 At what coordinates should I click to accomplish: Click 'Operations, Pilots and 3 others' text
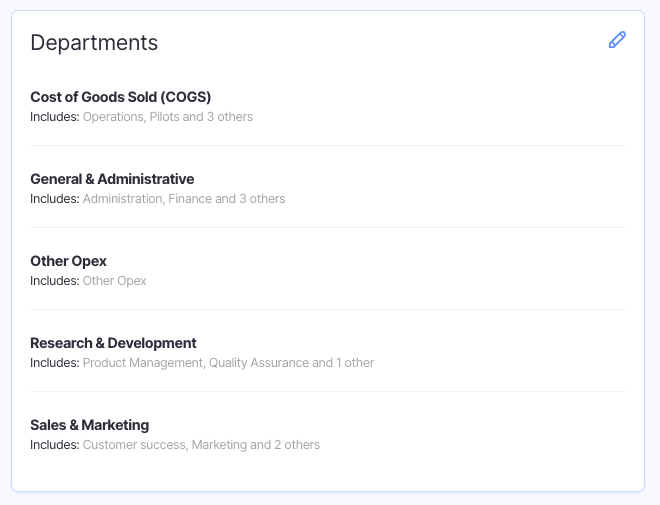pyautogui.click(x=167, y=117)
